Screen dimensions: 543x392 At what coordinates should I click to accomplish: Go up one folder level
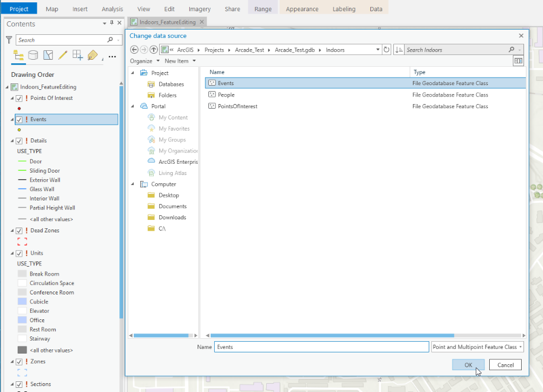(x=153, y=50)
